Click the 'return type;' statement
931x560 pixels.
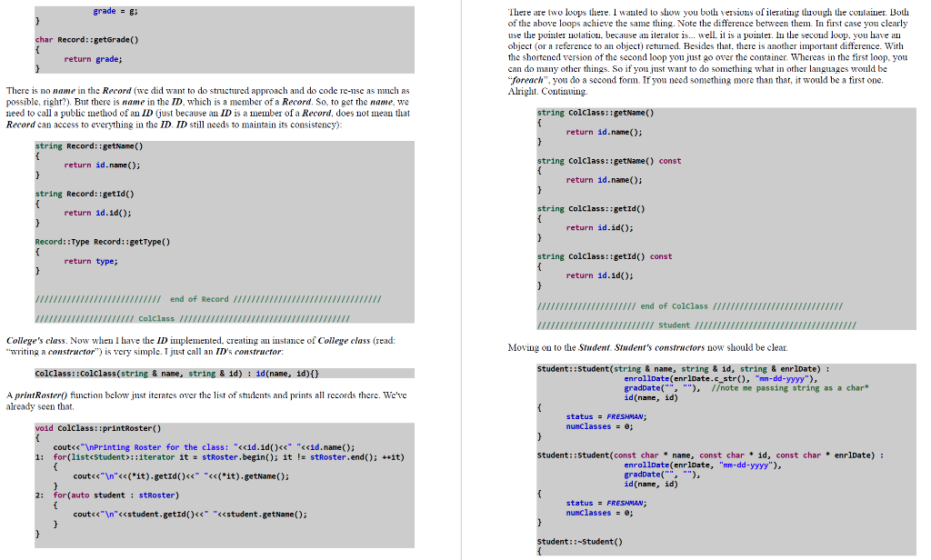pyautogui.click(x=91, y=261)
